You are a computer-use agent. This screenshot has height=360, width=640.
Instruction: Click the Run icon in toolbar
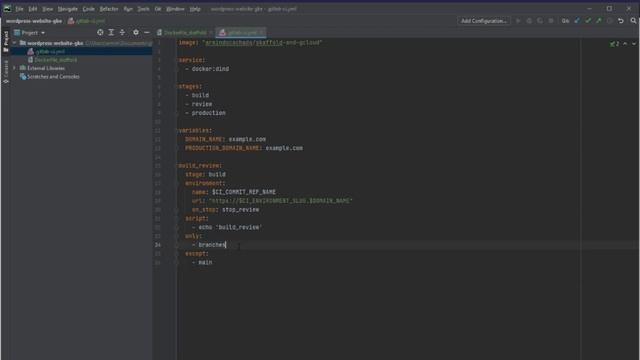tap(518, 21)
